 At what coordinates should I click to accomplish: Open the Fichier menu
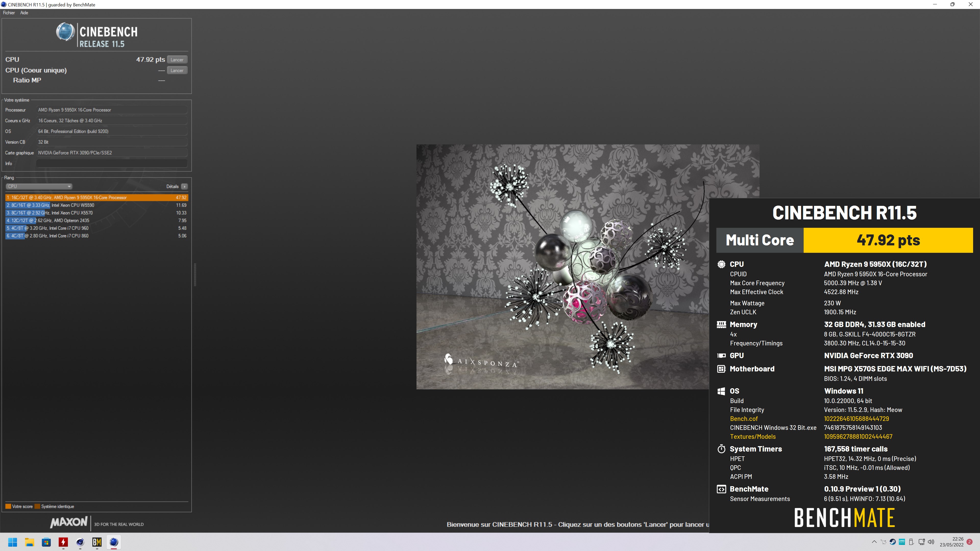[9, 12]
